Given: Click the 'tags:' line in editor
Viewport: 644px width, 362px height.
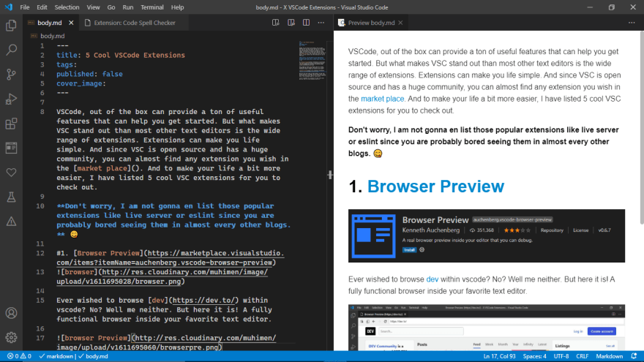Looking at the screenshot, I should click(67, 64).
